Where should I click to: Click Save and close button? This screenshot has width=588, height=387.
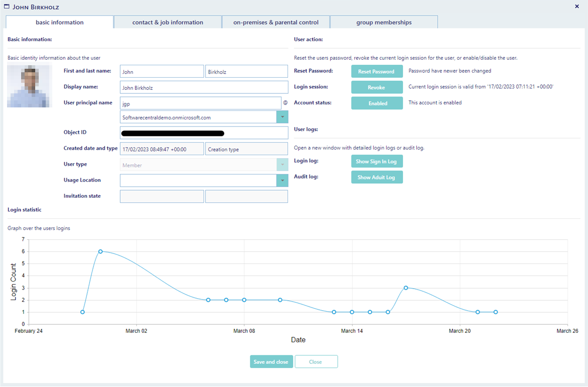point(271,361)
